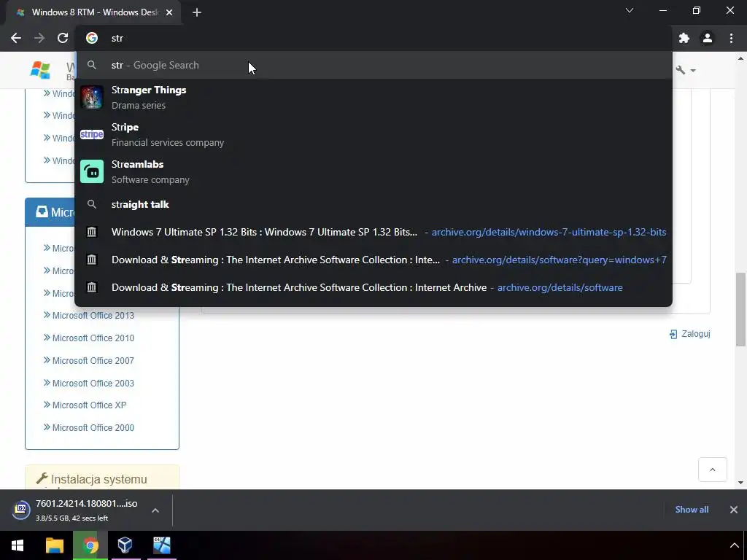Open the Instalacja systemu panel header
Screen dimensions: 747x560
(x=102, y=478)
